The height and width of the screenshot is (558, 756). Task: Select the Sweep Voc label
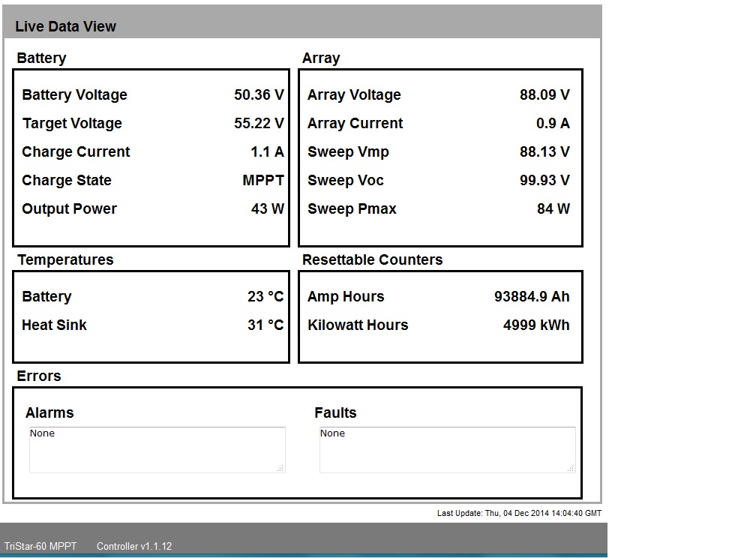tap(345, 180)
